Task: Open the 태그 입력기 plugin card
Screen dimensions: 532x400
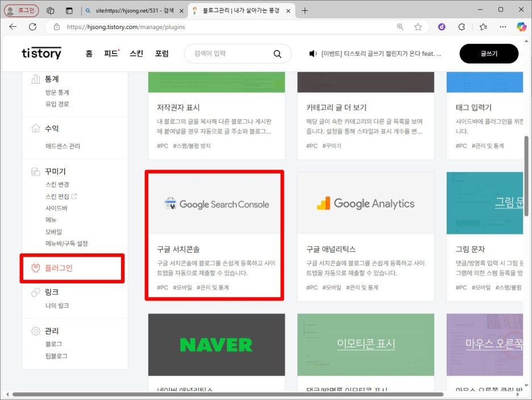Action: pos(485,116)
